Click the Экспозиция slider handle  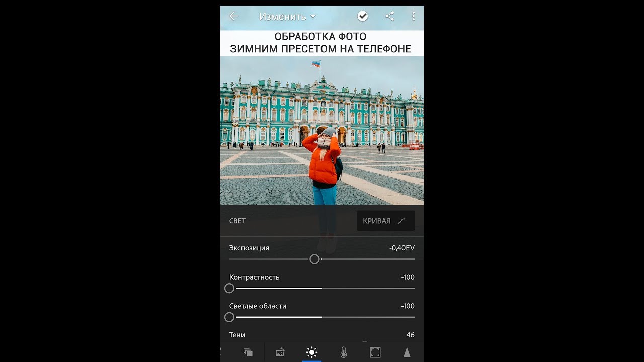pyautogui.click(x=314, y=259)
